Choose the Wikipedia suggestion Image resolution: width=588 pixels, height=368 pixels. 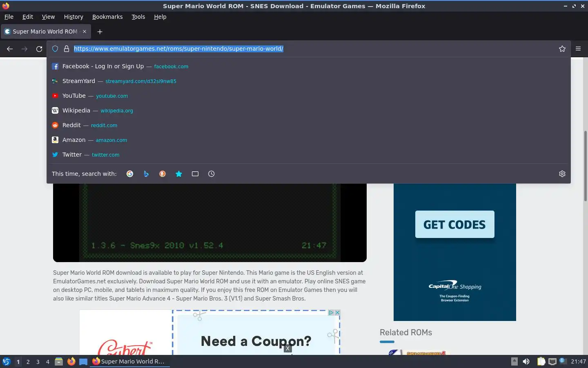click(309, 110)
